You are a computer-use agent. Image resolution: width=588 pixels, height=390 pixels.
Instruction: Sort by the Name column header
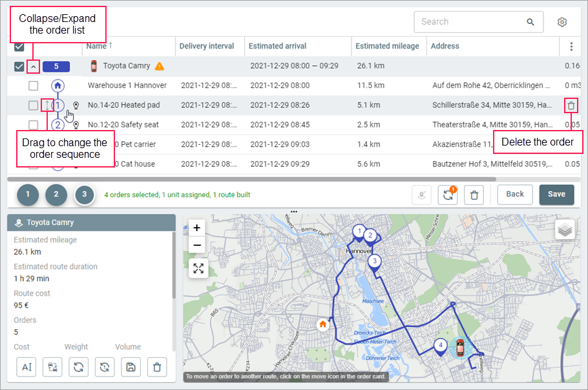(x=98, y=46)
